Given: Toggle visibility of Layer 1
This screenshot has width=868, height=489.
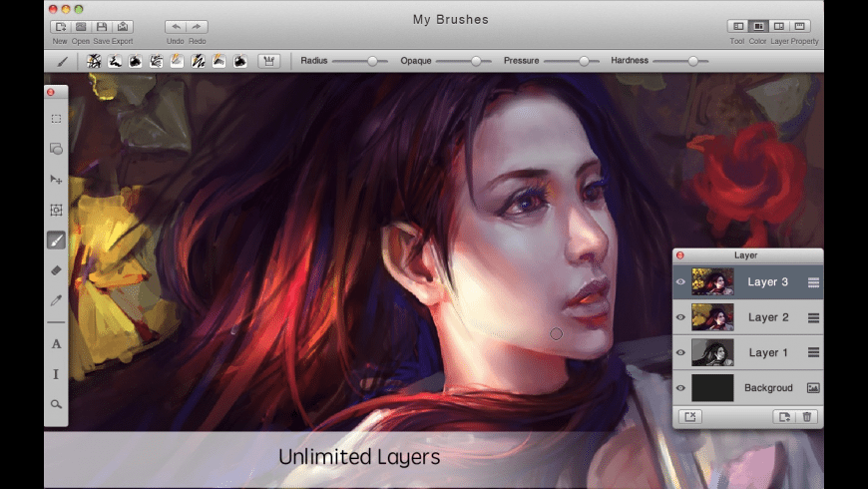Looking at the screenshot, I should [680, 352].
